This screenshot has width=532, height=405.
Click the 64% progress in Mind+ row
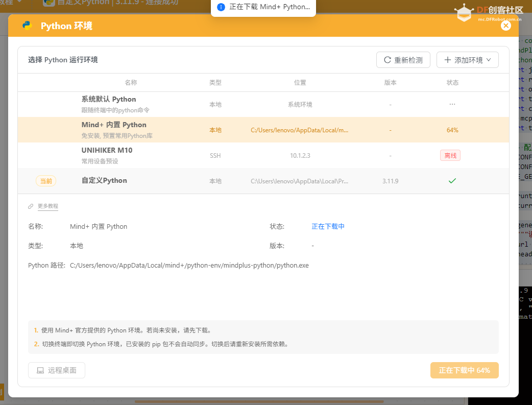coord(452,130)
